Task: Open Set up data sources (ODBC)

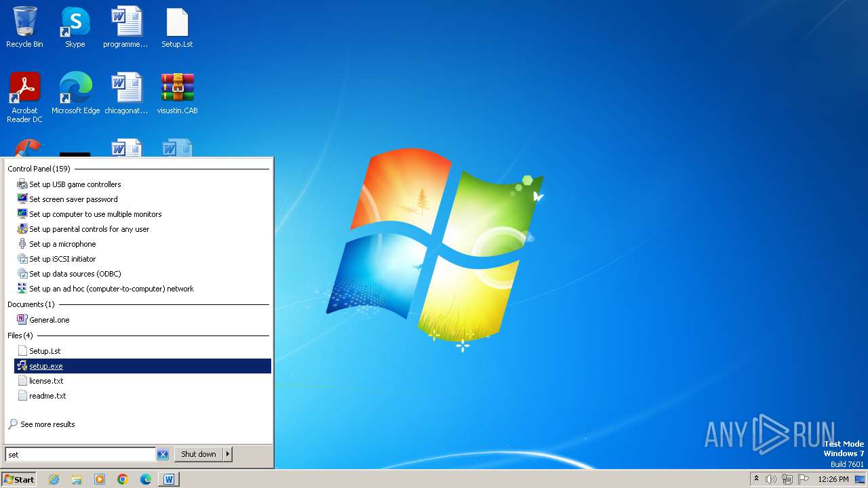Action: (142, 274)
